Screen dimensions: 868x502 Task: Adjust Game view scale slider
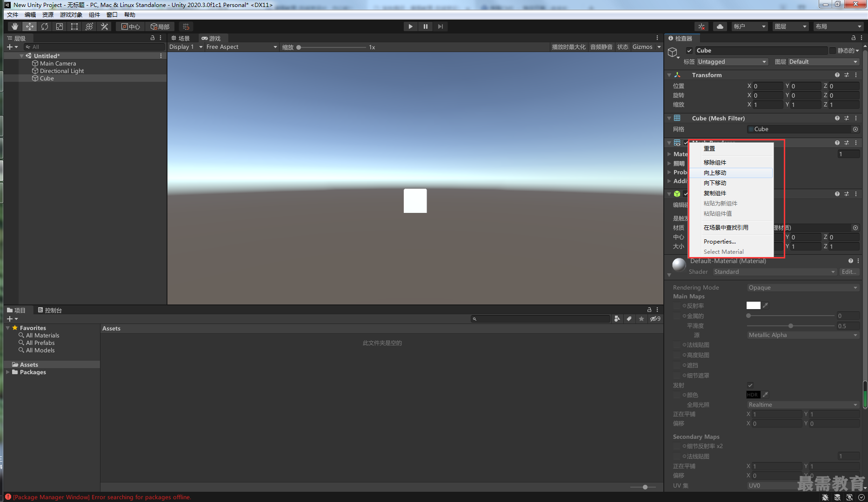click(332, 47)
